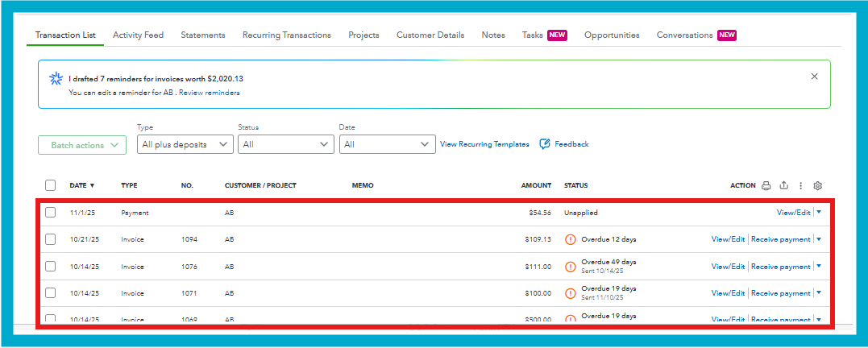The height and width of the screenshot is (348, 868).
Task: Click the print icon in table header
Action: [x=766, y=186]
